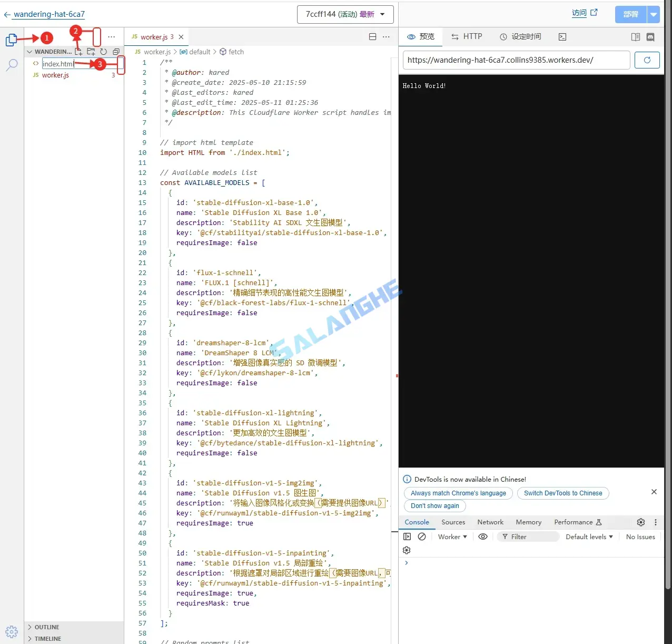Click the terminal icon in the preview toolbar
The image size is (672, 644).
(562, 36)
